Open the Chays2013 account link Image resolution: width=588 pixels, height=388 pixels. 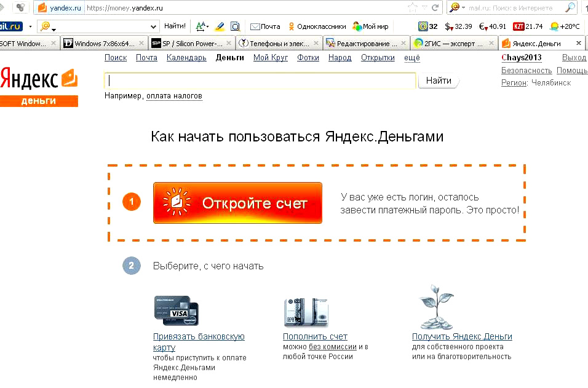pos(521,58)
